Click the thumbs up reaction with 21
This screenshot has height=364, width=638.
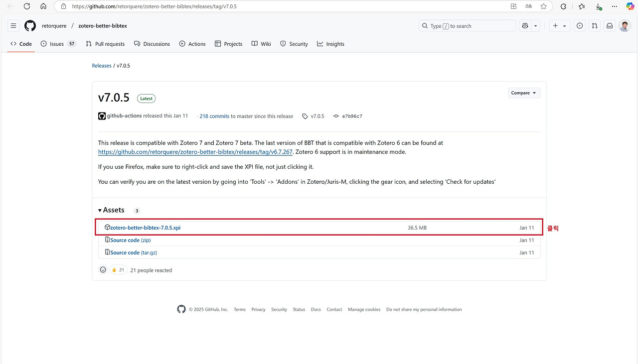pyautogui.click(x=118, y=270)
